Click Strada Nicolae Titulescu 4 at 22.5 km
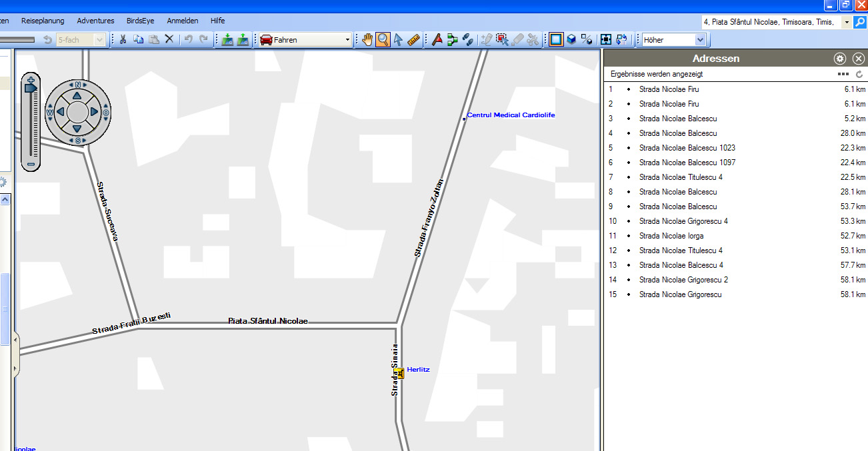868x451 pixels. tap(680, 177)
